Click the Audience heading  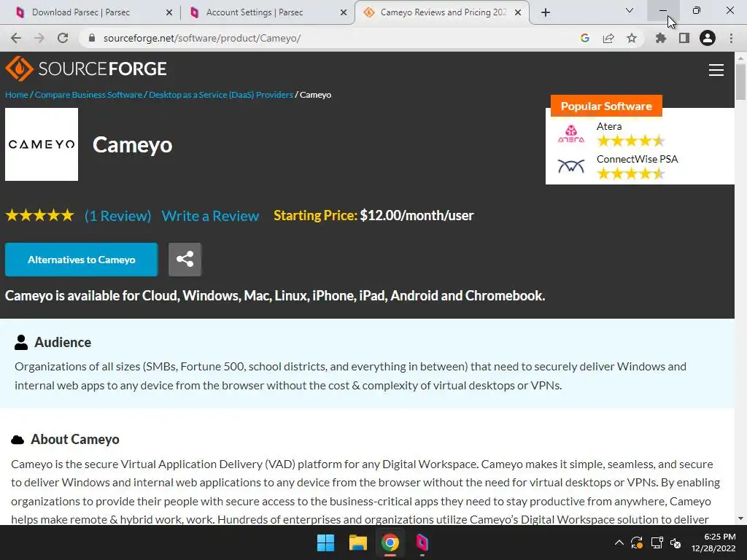pyautogui.click(x=63, y=343)
